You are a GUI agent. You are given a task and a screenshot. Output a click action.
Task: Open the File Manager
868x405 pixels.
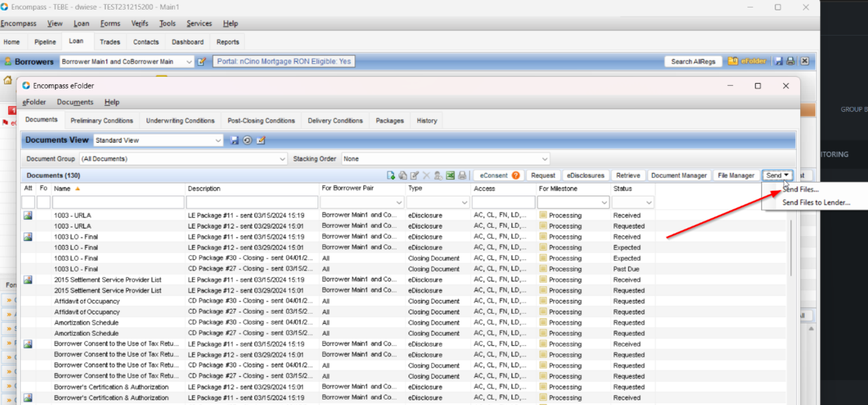tap(736, 176)
